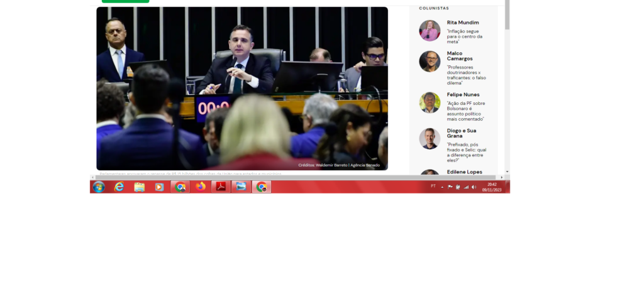The height and width of the screenshot is (306, 644).
Task: Open the clock showing 20:42 09/11/2023
Action: pos(492,187)
